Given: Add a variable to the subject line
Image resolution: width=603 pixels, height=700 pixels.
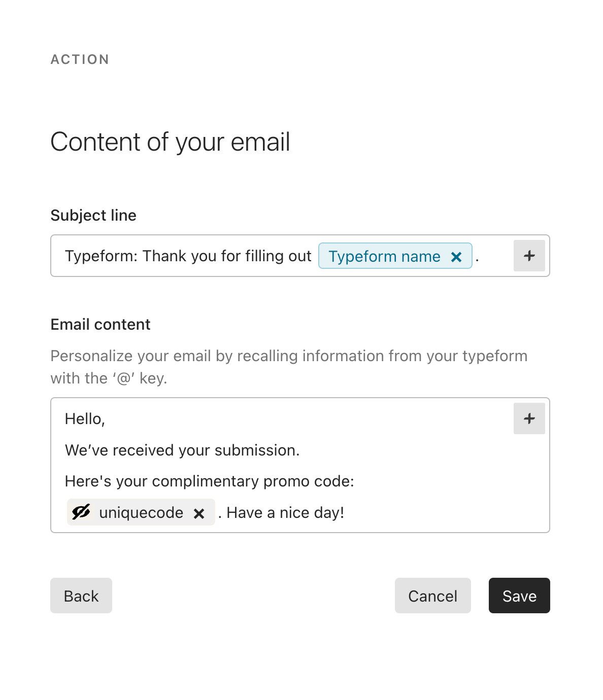Looking at the screenshot, I should pyautogui.click(x=529, y=256).
